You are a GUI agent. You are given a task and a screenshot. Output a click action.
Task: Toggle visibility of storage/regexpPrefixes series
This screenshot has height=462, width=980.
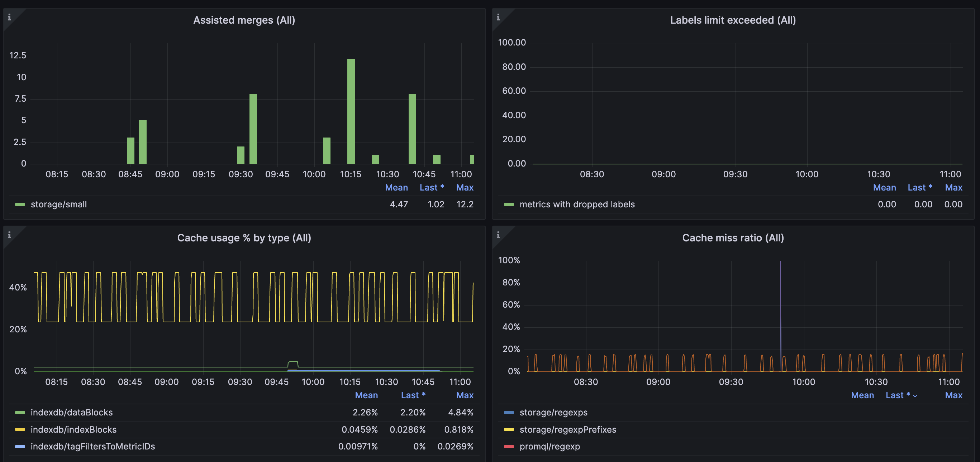point(568,430)
